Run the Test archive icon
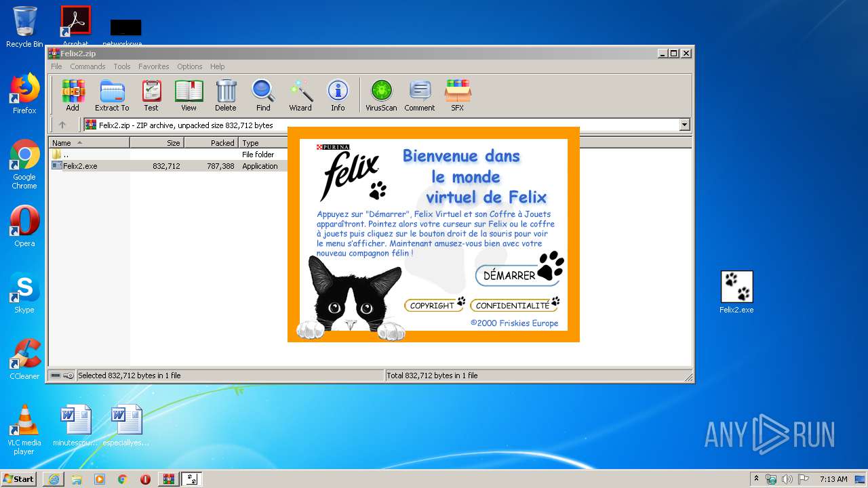The width and height of the screenshot is (868, 488). [151, 95]
